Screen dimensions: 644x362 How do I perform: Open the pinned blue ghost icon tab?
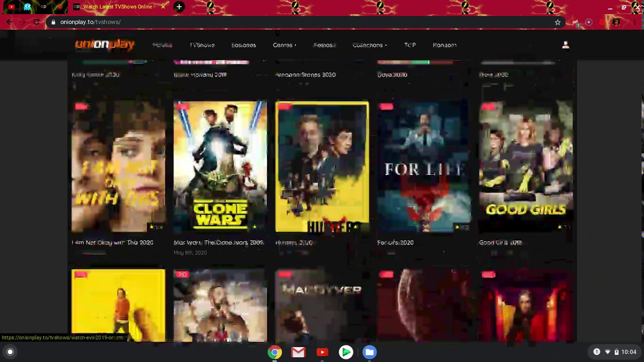click(27, 7)
